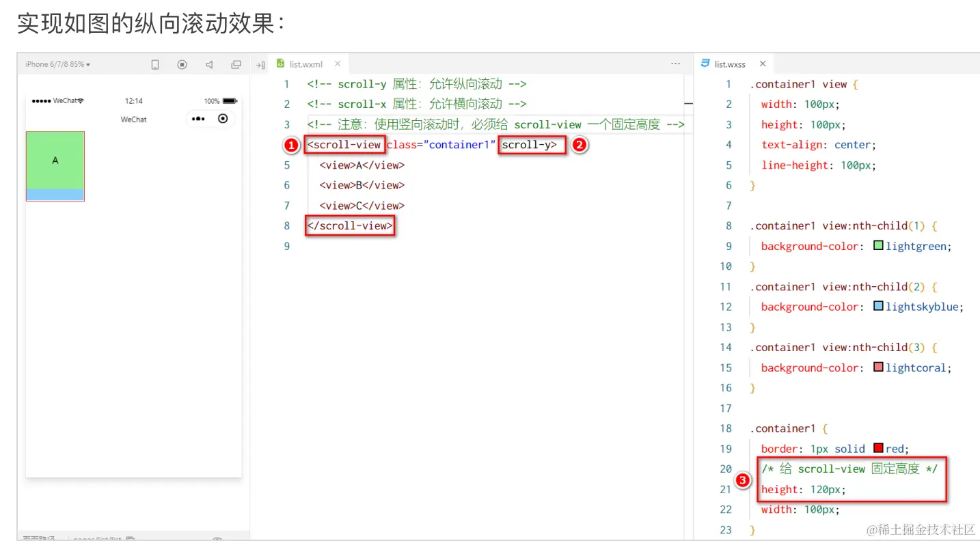980x541 pixels.
Task: Click the <view>C</view> code line
Action: 362,206
